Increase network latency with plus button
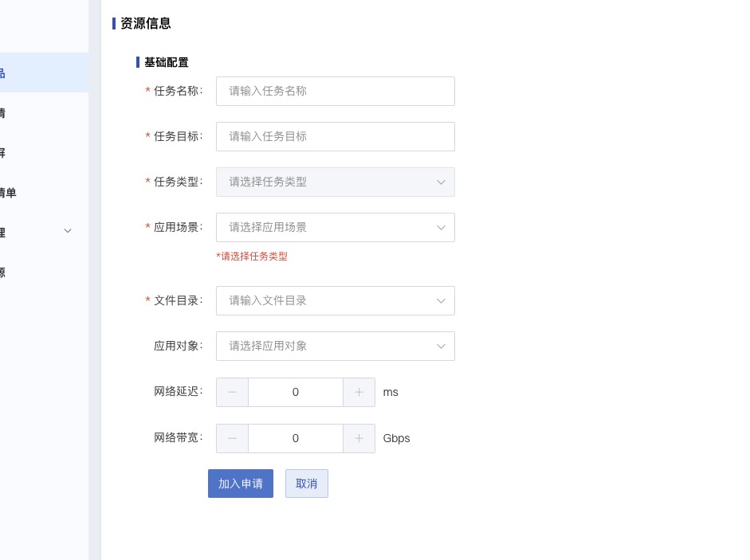 tap(359, 392)
